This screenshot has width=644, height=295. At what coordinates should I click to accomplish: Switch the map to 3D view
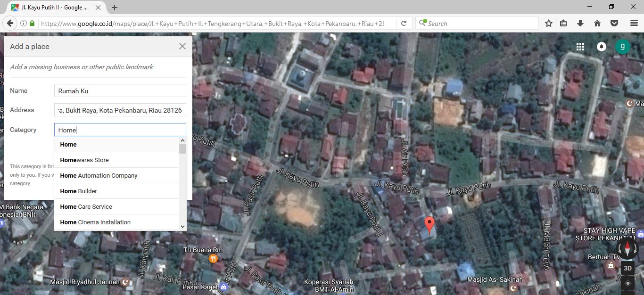click(x=627, y=268)
